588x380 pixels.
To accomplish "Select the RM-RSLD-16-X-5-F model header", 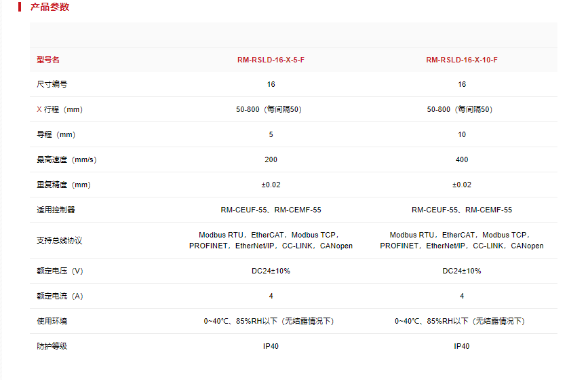I will click(271, 60).
